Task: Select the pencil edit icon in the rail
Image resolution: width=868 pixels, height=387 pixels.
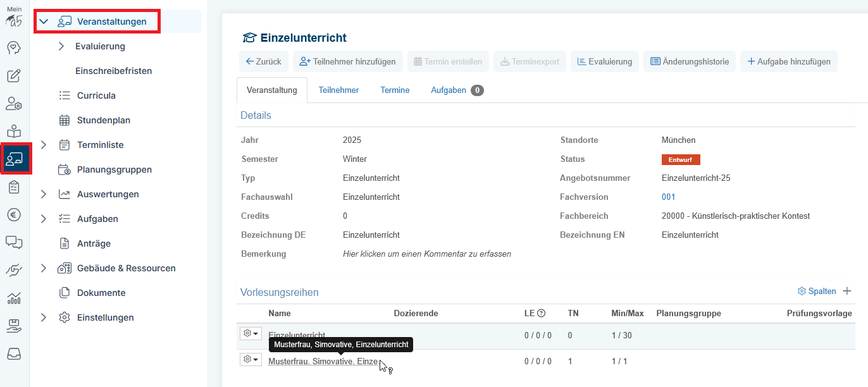Action: pyautogui.click(x=14, y=75)
